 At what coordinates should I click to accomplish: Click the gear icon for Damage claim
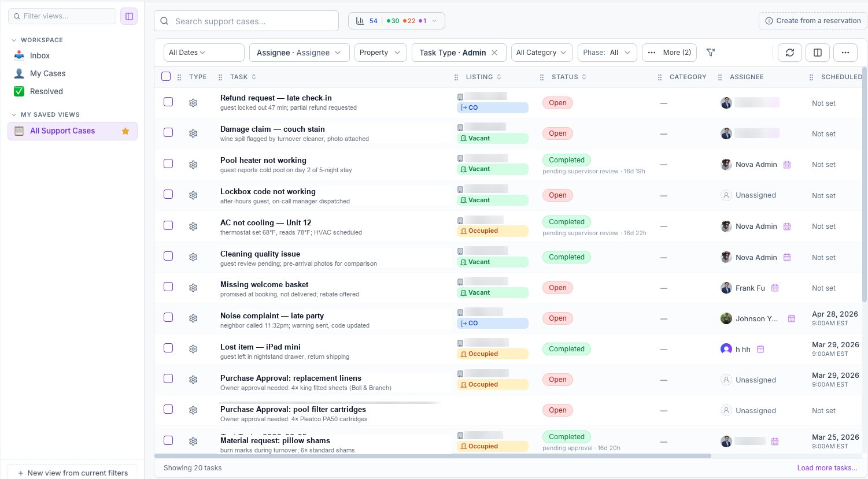pos(193,133)
